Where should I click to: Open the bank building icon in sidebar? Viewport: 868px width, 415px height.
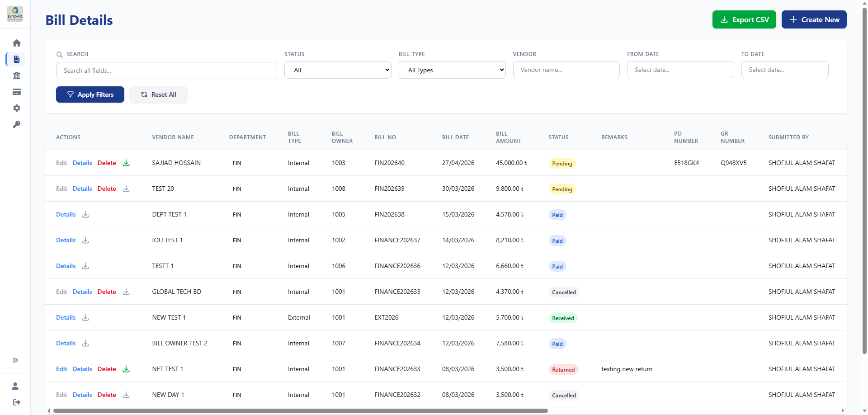(x=17, y=75)
